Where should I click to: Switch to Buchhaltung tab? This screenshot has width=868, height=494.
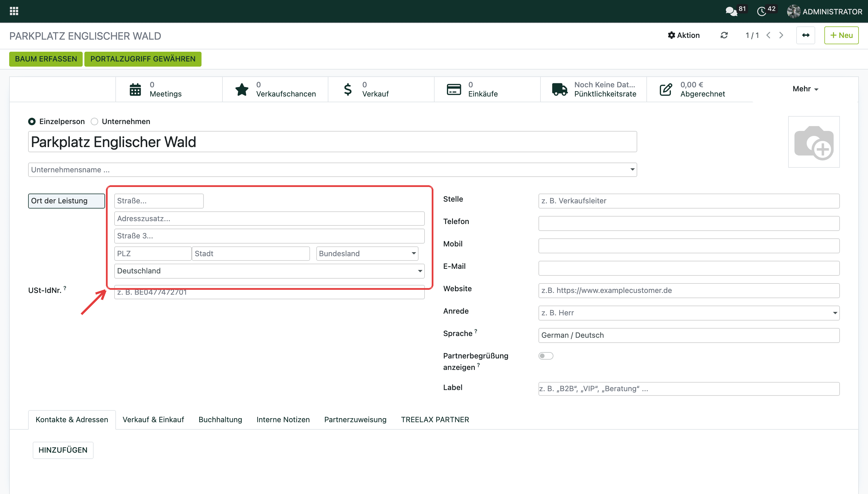coord(220,420)
